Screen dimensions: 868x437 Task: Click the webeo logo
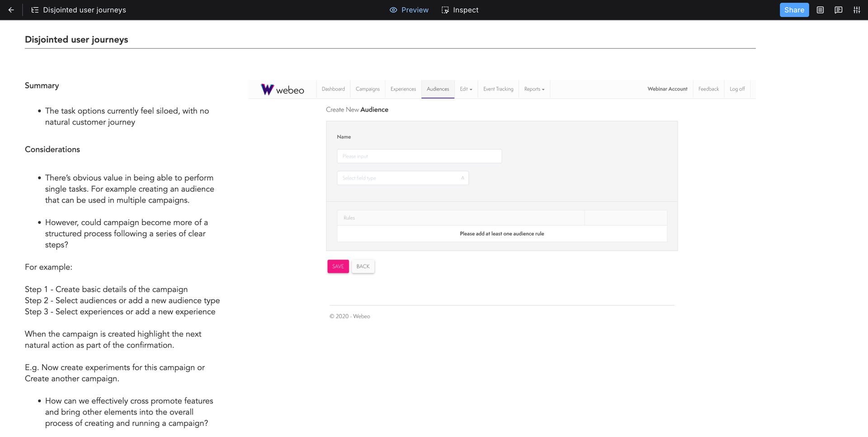click(283, 89)
